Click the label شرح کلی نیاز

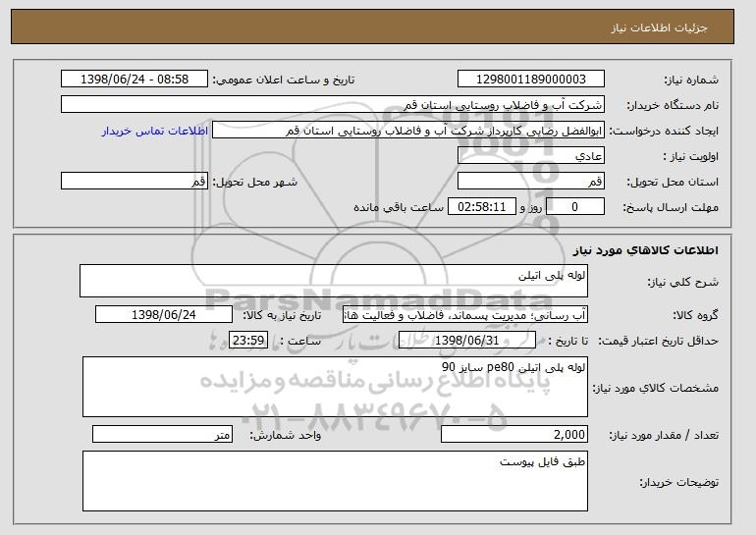pos(682,282)
